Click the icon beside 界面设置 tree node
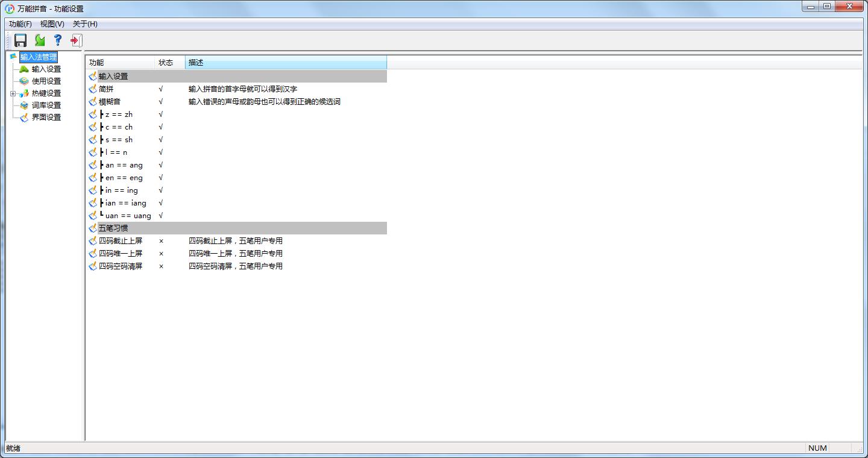The image size is (868, 458). pyautogui.click(x=24, y=117)
